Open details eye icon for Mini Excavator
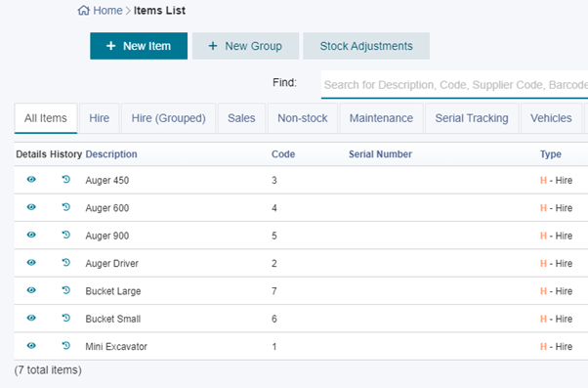Image resolution: width=588 pixels, height=388 pixels. click(31, 346)
